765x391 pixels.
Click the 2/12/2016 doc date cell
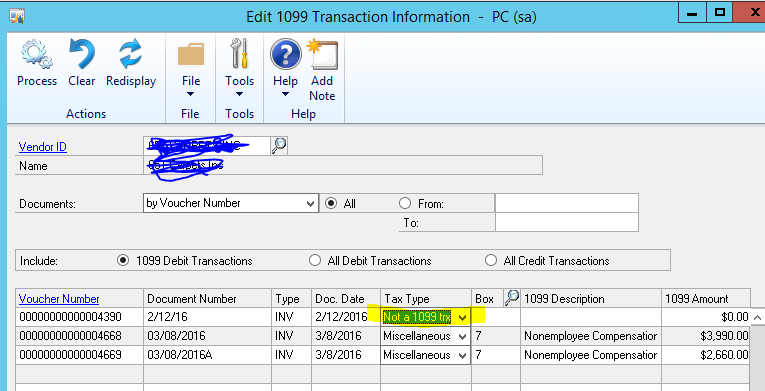tap(346, 317)
